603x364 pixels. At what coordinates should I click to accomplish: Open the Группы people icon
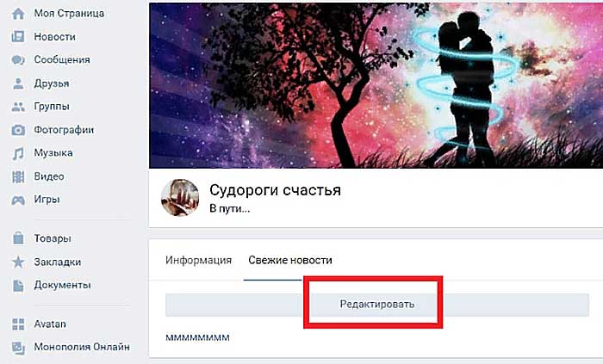point(18,107)
